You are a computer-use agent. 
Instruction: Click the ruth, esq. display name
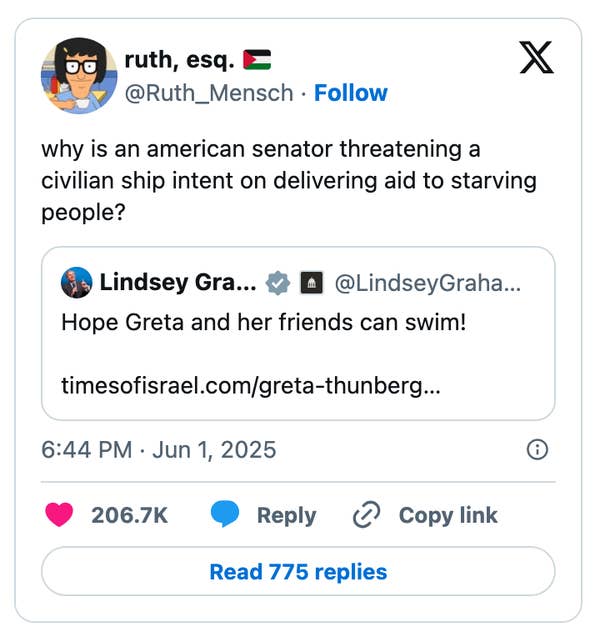pos(179,60)
